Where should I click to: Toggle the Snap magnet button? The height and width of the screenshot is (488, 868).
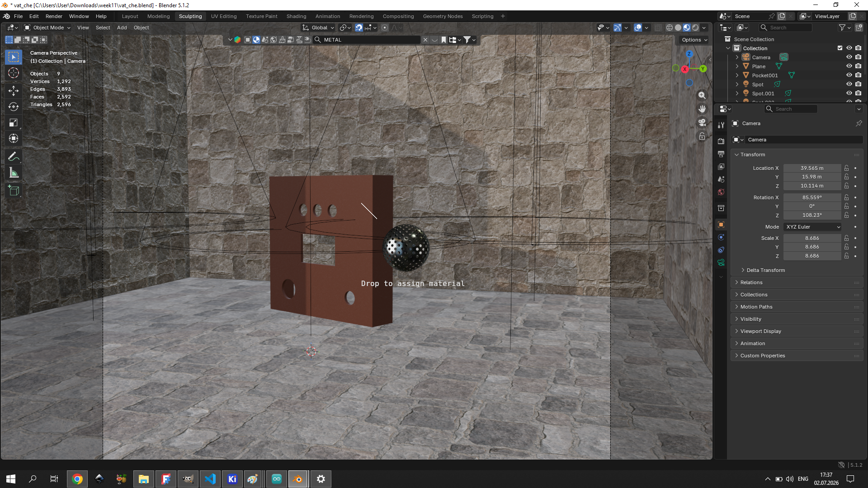click(x=359, y=28)
